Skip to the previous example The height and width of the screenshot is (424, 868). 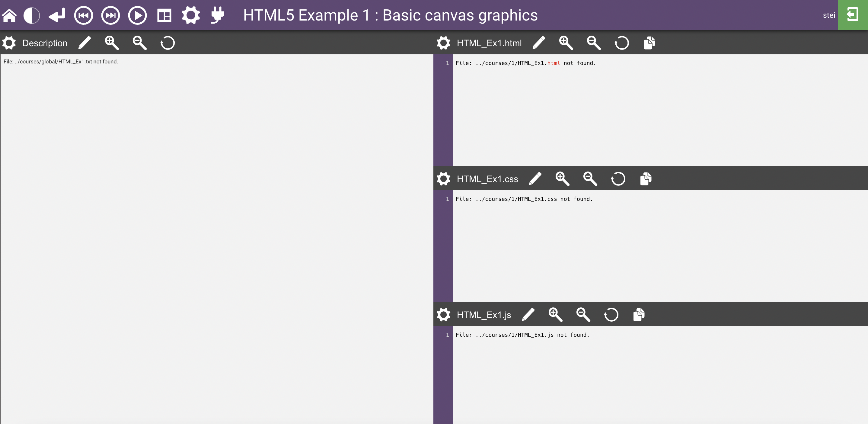pos(84,15)
